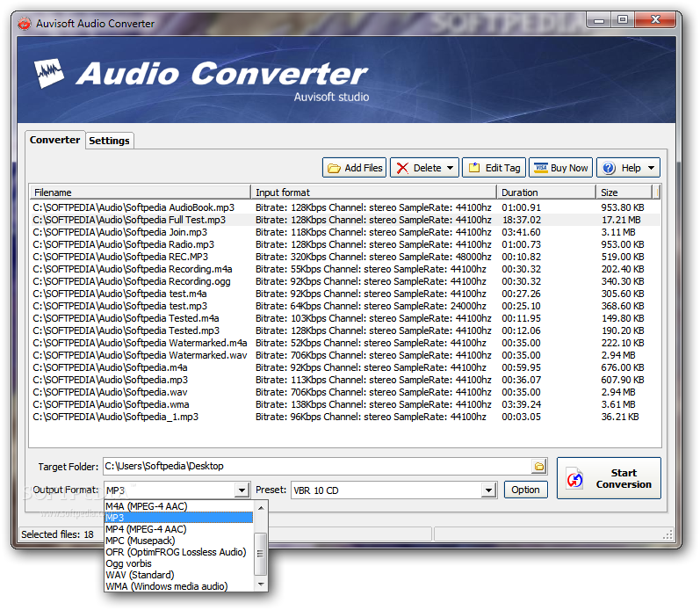Select Softpedia Watermarked.wav file row
Image resolution: width=700 pixels, height=610 pixels.
click(344, 355)
